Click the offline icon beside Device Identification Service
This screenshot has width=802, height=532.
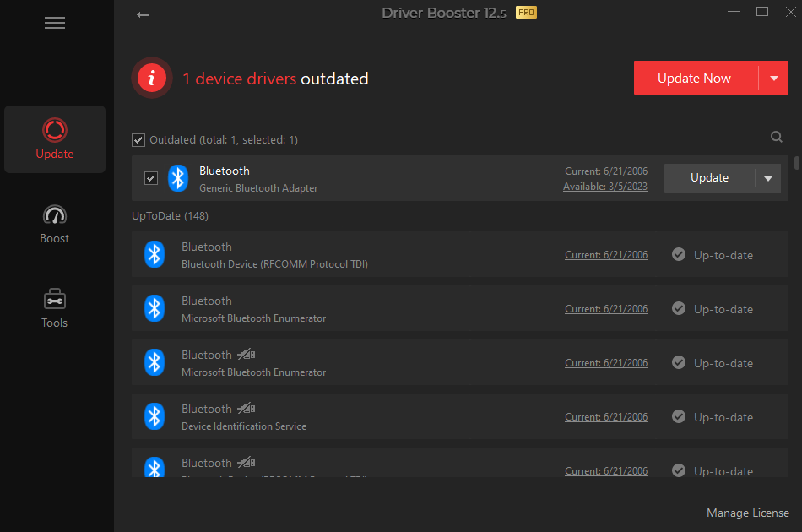tap(245, 408)
